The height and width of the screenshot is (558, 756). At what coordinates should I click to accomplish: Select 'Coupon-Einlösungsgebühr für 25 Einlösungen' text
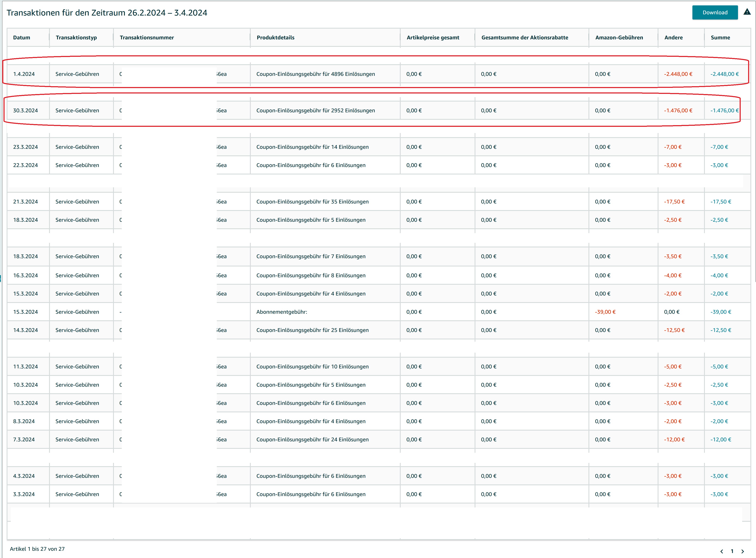(312, 330)
